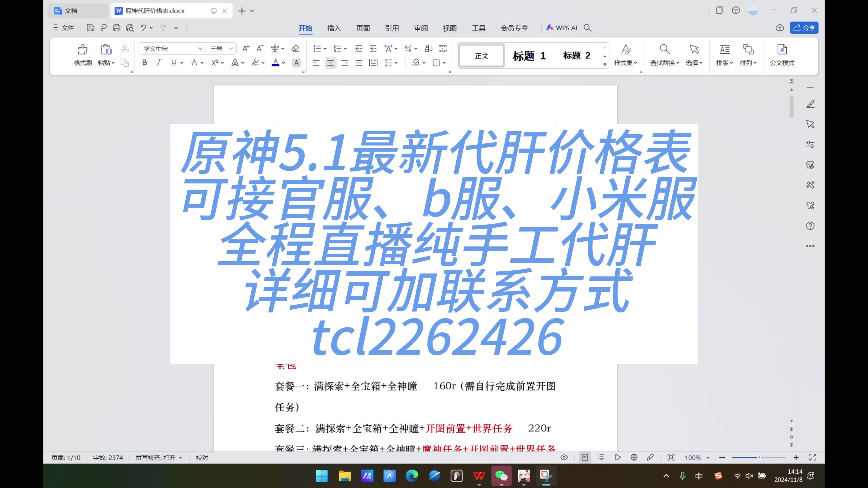Click the 字数: 2374 word count
This screenshot has width=868, height=488.
point(108,458)
